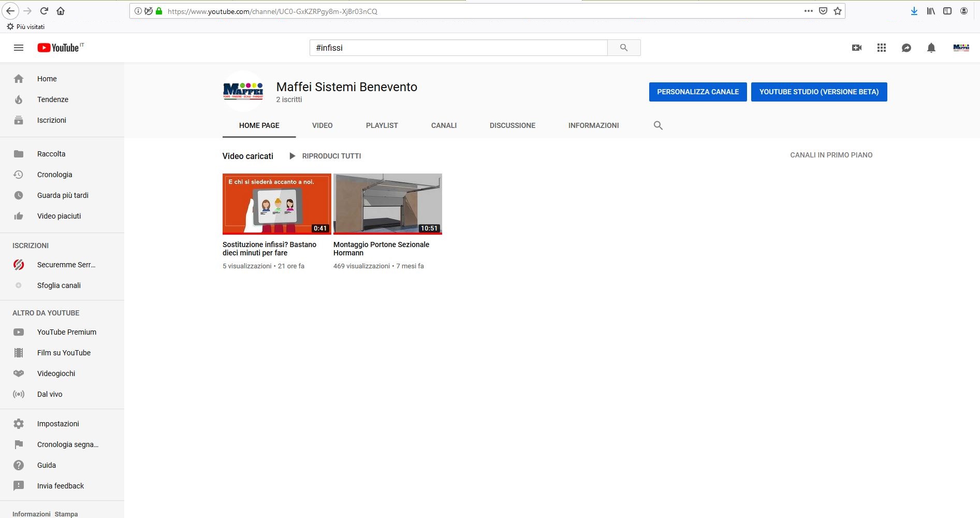Open the YouTube apps grid icon
This screenshot has height=518, width=980.
[882, 48]
